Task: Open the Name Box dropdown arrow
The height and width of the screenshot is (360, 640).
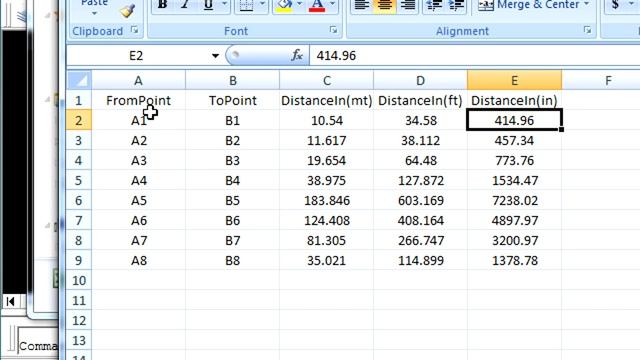Action: click(x=215, y=56)
